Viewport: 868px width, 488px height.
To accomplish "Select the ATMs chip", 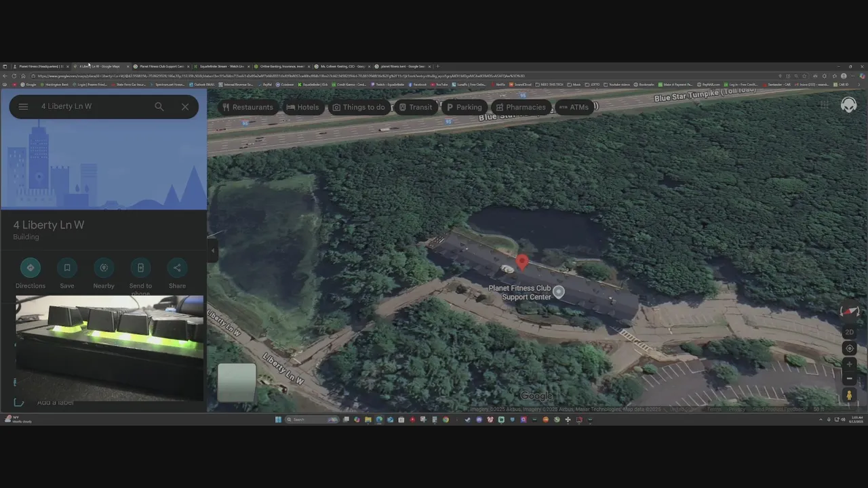I will tap(574, 107).
